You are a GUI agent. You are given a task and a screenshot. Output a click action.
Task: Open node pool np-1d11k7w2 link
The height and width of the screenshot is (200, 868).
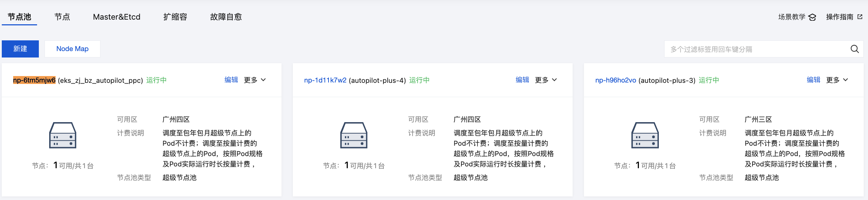pos(325,80)
